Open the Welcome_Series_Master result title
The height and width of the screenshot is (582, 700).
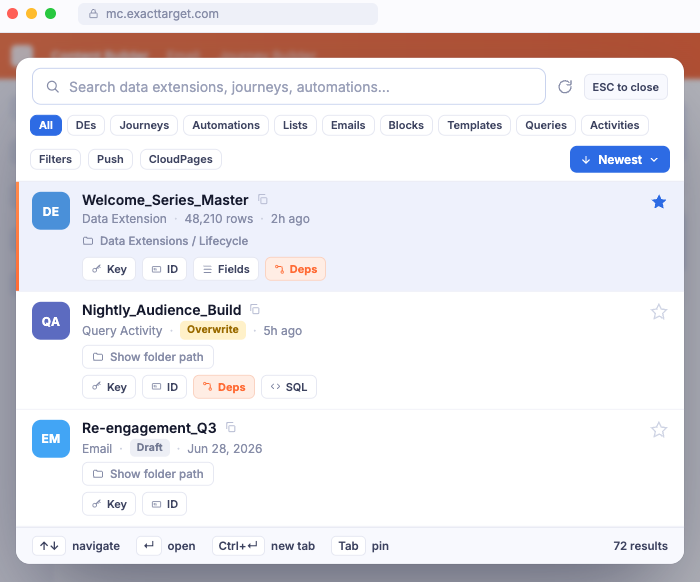click(165, 200)
